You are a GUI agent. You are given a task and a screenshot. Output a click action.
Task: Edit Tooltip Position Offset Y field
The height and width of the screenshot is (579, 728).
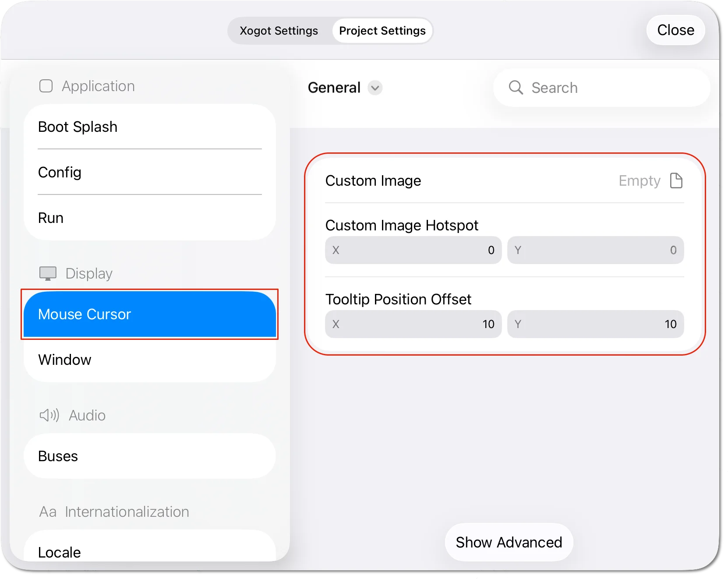click(x=595, y=324)
